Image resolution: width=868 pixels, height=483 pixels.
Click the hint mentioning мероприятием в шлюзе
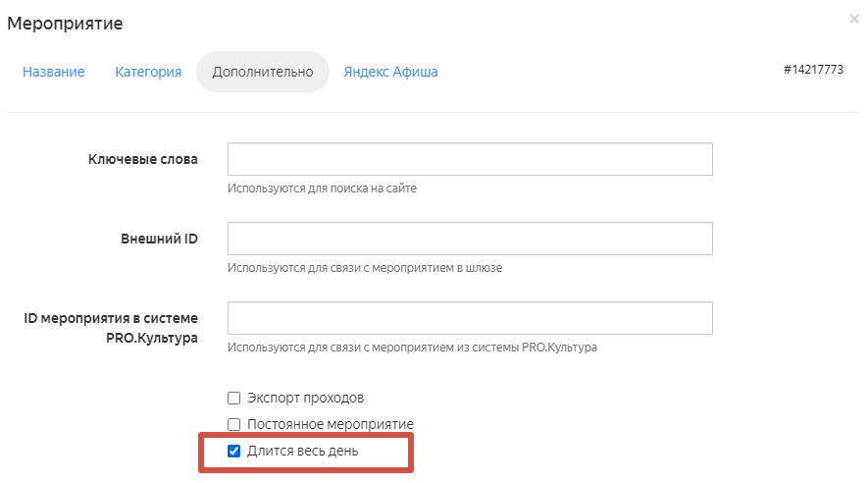click(365, 268)
